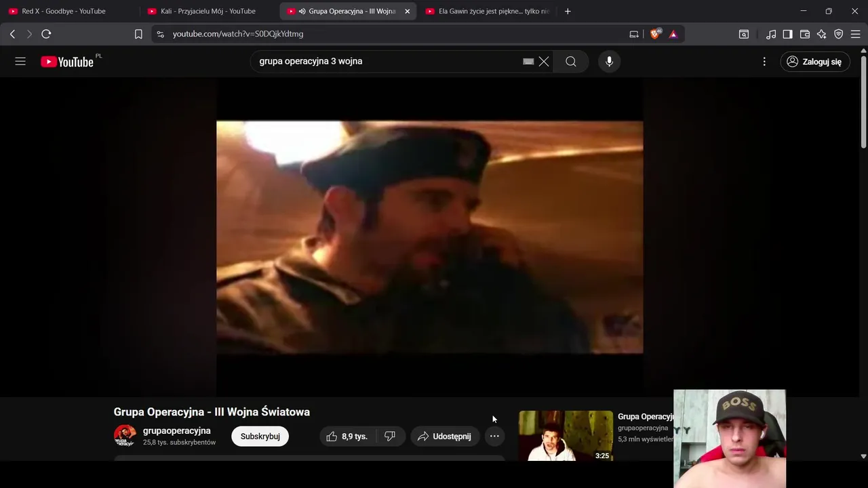This screenshot has height=488, width=868.
Task: Open the YouTube hamburger guide menu
Action: pyautogui.click(x=20, y=62)
